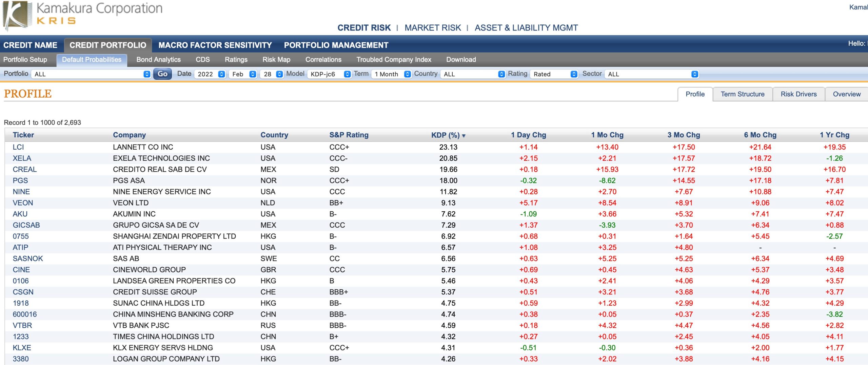This screenshot has height=365, width=868.
Task: Open the SASNOK ticker link
Action: click(x=28, y=259)
